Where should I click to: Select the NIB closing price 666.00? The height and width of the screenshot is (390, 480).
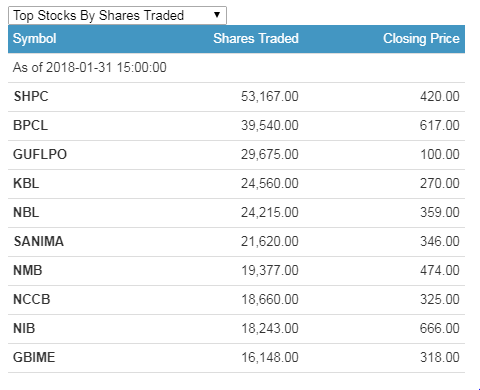(440, 329)
